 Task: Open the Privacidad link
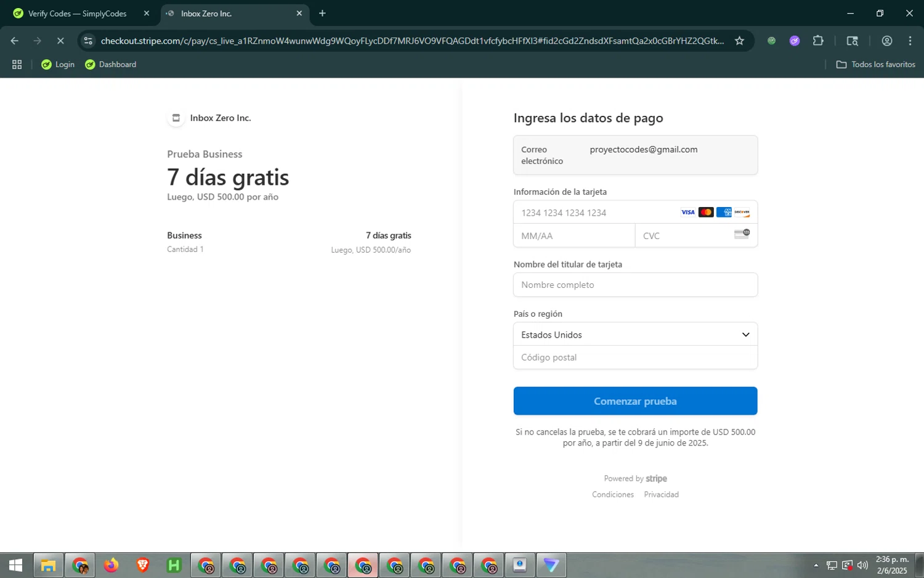point(662,495)
